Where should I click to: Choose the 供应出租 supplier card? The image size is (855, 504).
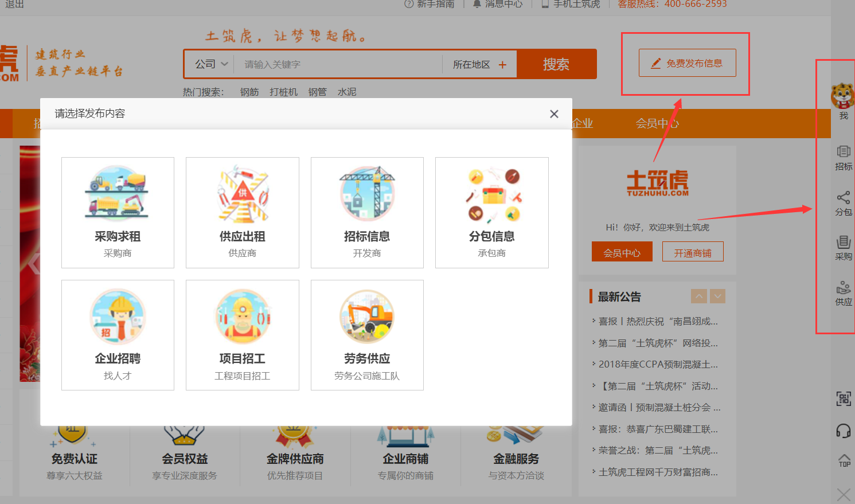pyautogui.click(x=242, y=212)
